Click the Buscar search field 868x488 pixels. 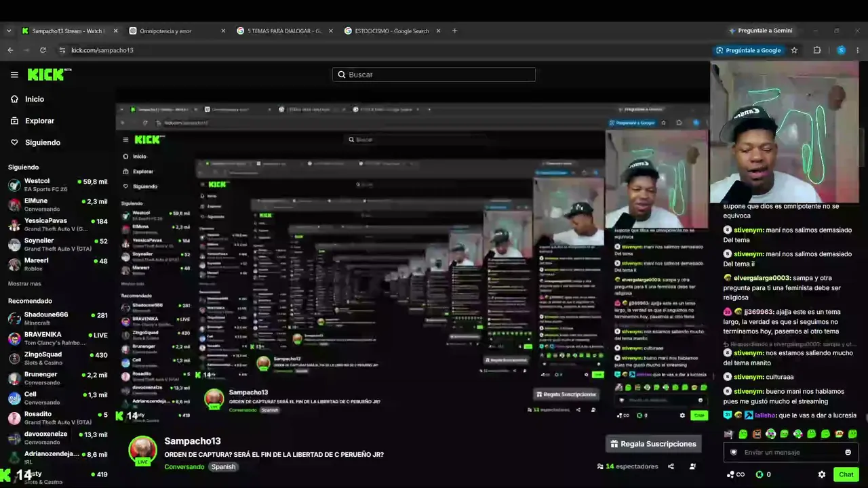click(434, 75)
